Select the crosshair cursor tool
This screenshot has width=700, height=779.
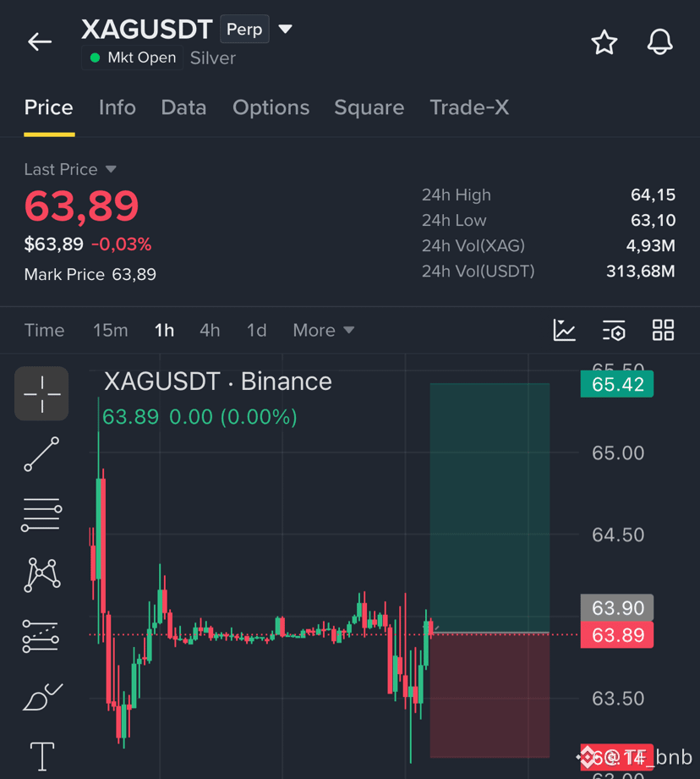(x=41, y=393)
